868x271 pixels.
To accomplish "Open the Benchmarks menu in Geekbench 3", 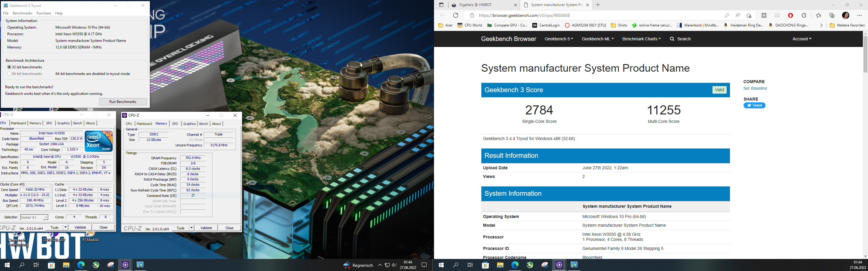I will [x=22, y=13].
